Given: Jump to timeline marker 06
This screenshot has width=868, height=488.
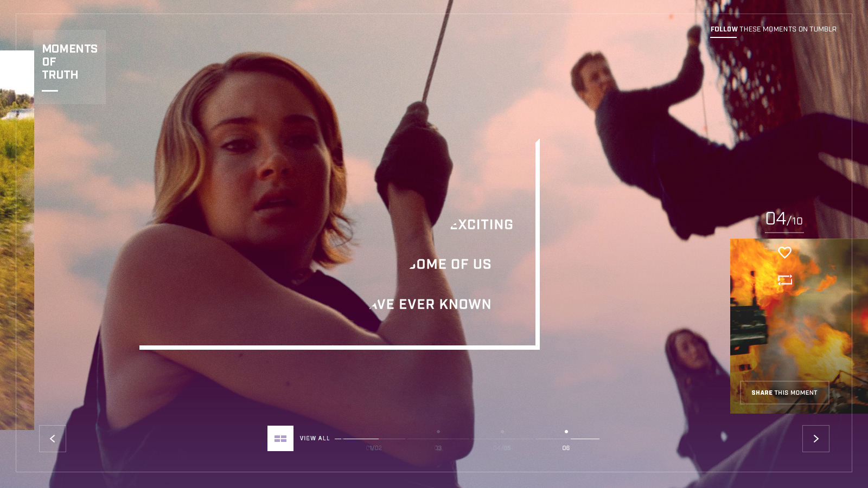Looking at the screenshot, I should 566,448.
